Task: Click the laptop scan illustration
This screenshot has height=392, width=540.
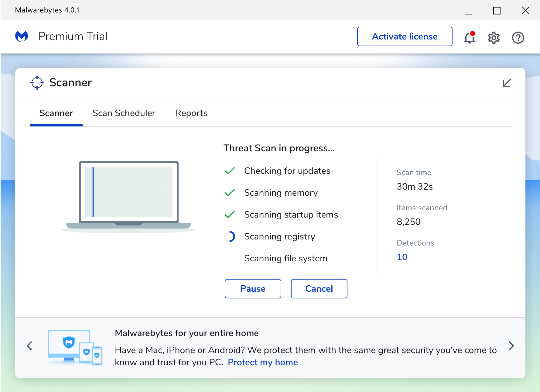Action: 128,197
